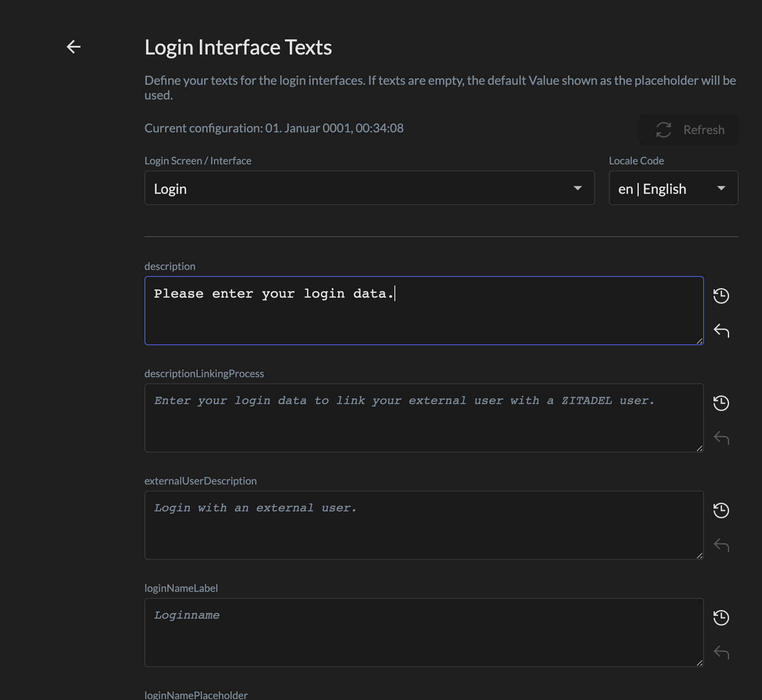The width and height of the screenshot is (762, 700).
Task: Click the undo arrow beside loginNameLabel field
Action: [721, 653]
